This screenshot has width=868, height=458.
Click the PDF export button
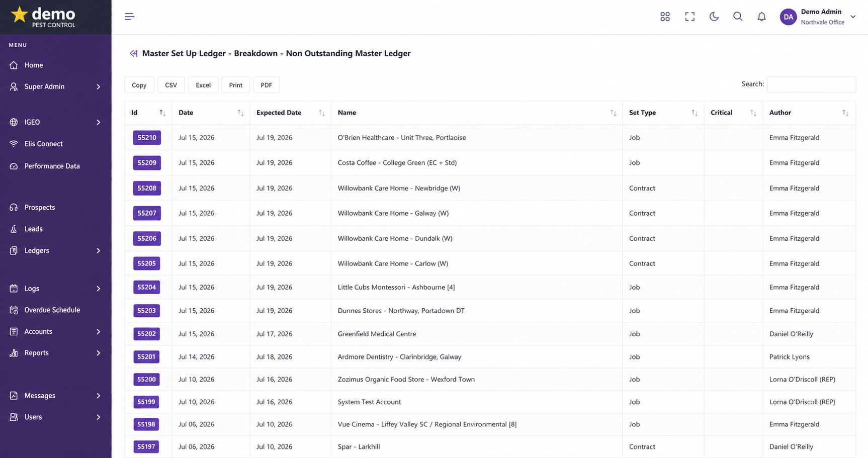click(266, 85)
